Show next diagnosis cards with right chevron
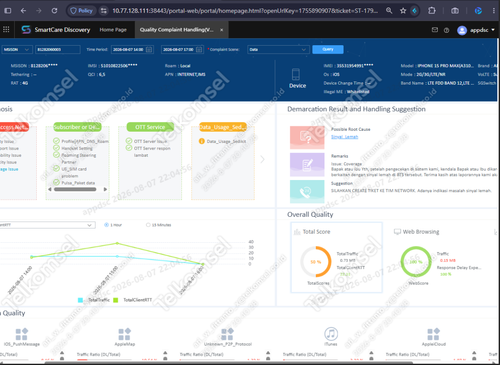 pos(263,160)
